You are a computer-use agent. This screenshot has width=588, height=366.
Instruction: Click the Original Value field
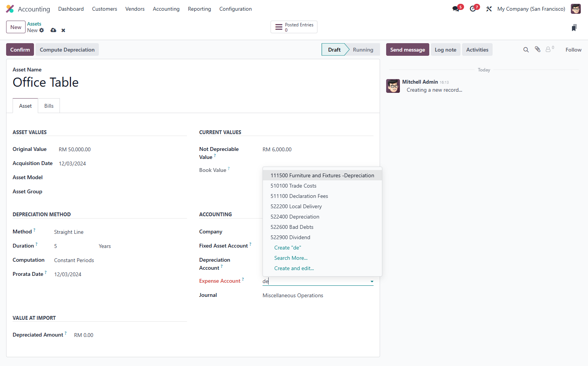point(122,149)
